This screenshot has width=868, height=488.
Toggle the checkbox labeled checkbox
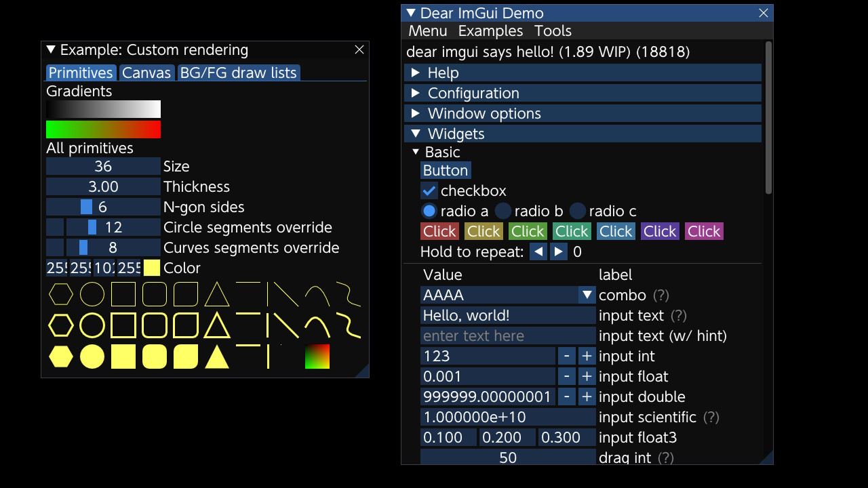coord(429,190)
